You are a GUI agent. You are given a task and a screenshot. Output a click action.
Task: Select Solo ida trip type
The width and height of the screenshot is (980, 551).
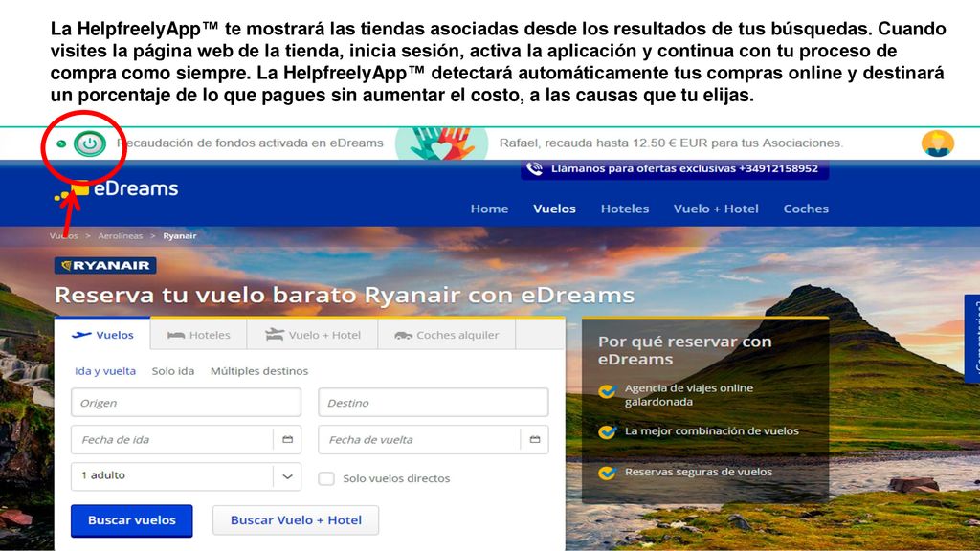pyautogui.click(x=173, y=371)
